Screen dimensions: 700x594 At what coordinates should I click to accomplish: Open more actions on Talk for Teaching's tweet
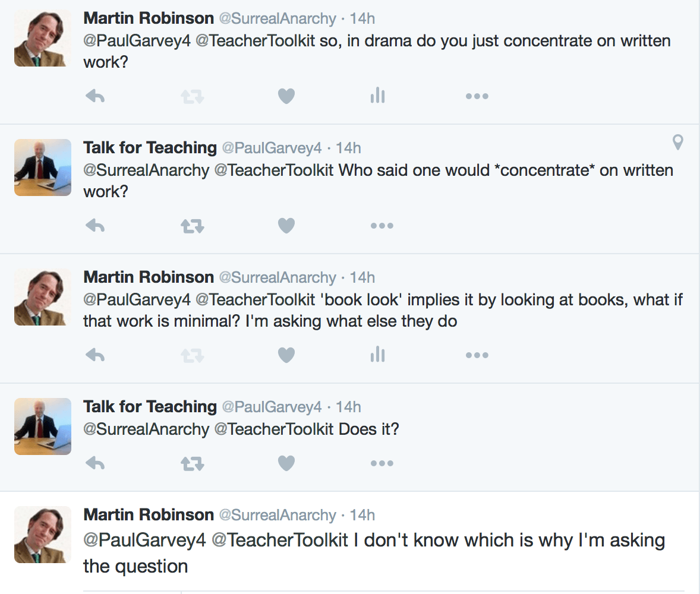pyautogui.click(x=382, y=225)
